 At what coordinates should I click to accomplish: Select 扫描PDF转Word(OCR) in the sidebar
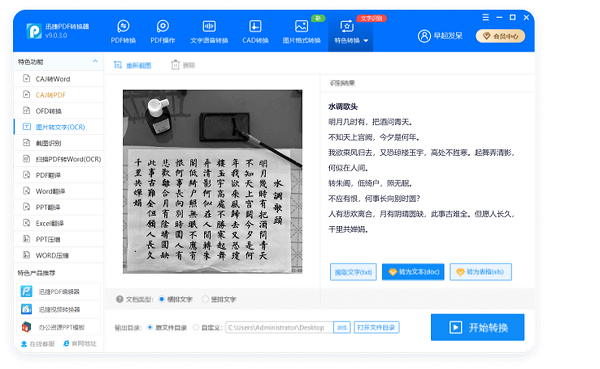point(59,159)
